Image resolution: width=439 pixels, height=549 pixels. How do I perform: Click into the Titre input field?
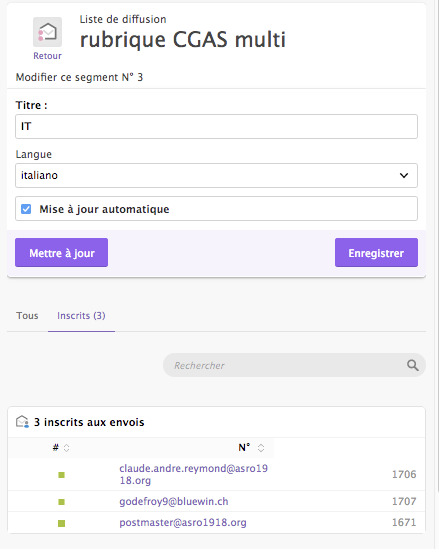coord(216,126)
